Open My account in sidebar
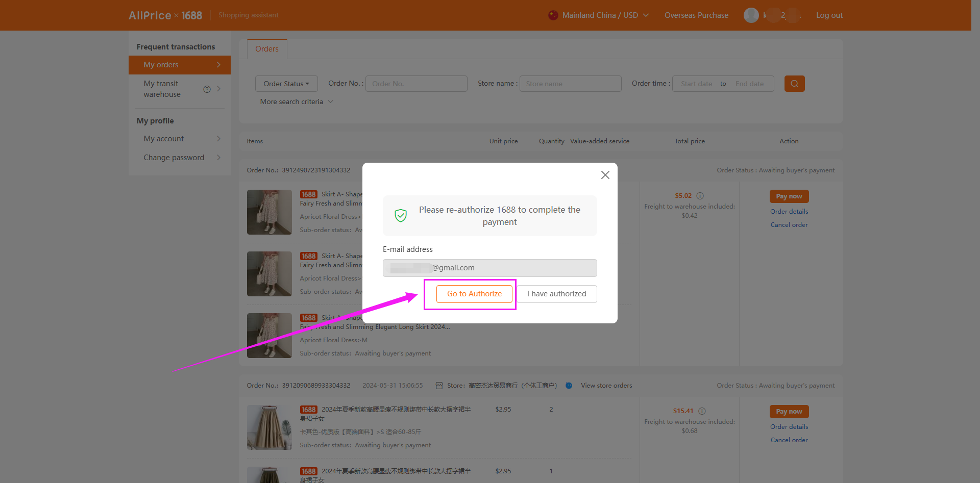 pos(180,139)
